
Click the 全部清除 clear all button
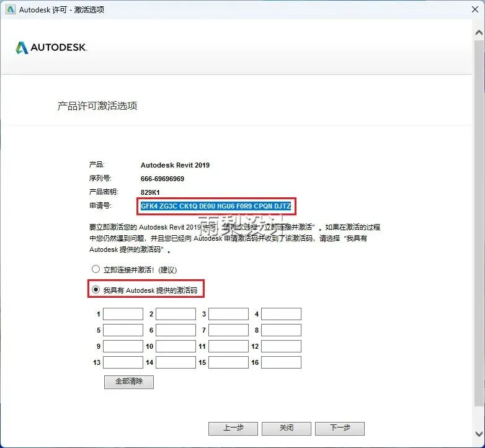pos(129,382)
